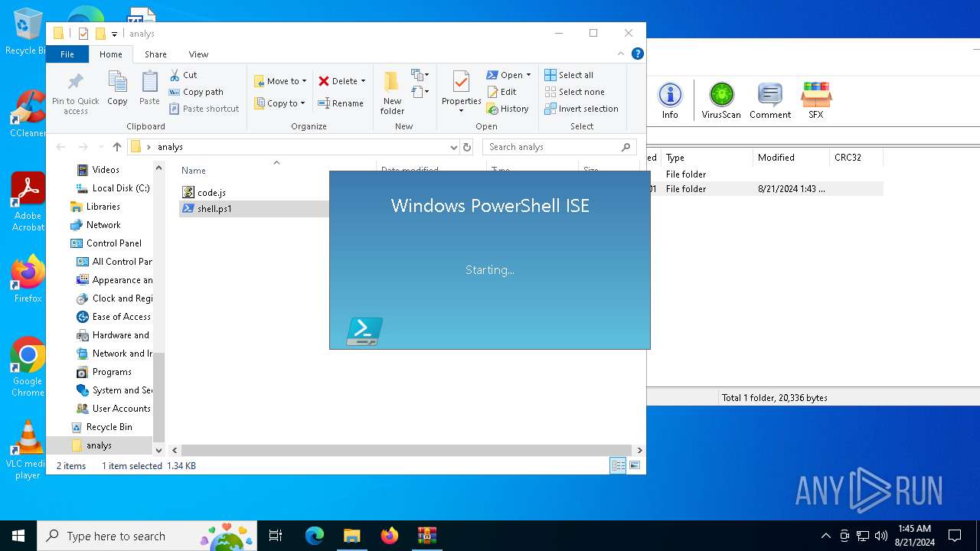Launch Microsoft Edge from the taskbar
980x551 pixels.
pyautogui.click(x=315, y=536)
